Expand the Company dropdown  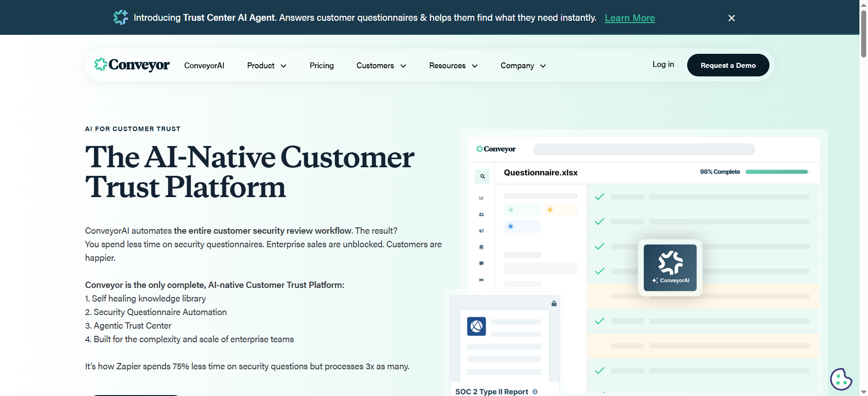tap(524, 66)
